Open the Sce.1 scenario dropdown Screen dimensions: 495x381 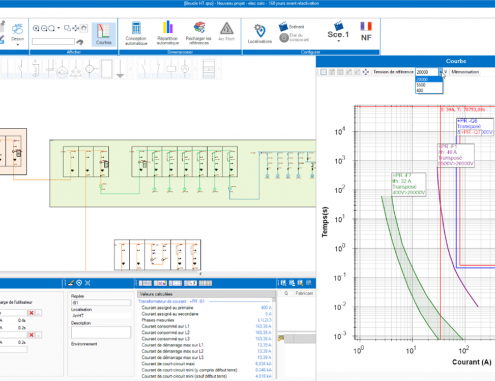[x=338, y=32]
